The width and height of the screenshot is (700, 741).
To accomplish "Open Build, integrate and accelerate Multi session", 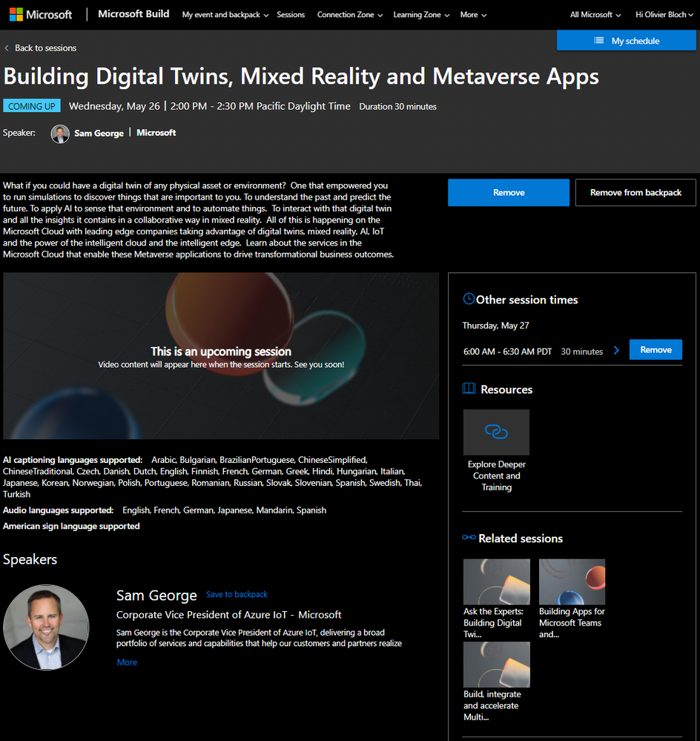I will [x=496, y=682].
